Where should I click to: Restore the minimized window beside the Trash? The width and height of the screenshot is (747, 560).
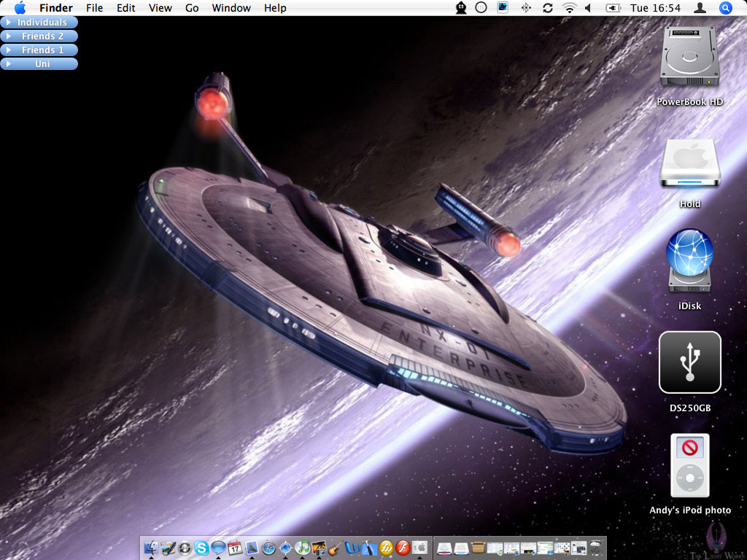(578, 548)
